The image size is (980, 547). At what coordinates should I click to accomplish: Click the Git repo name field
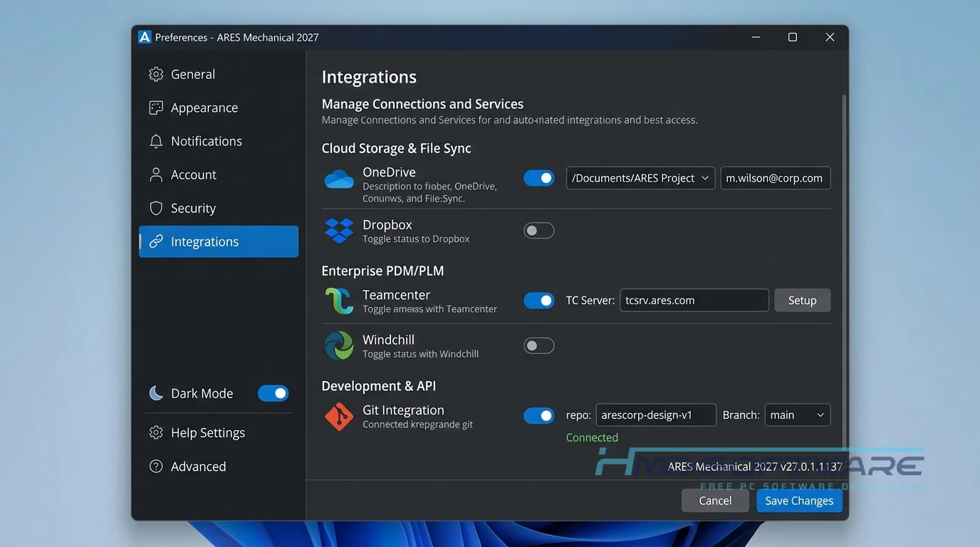(x=656, y=415)
